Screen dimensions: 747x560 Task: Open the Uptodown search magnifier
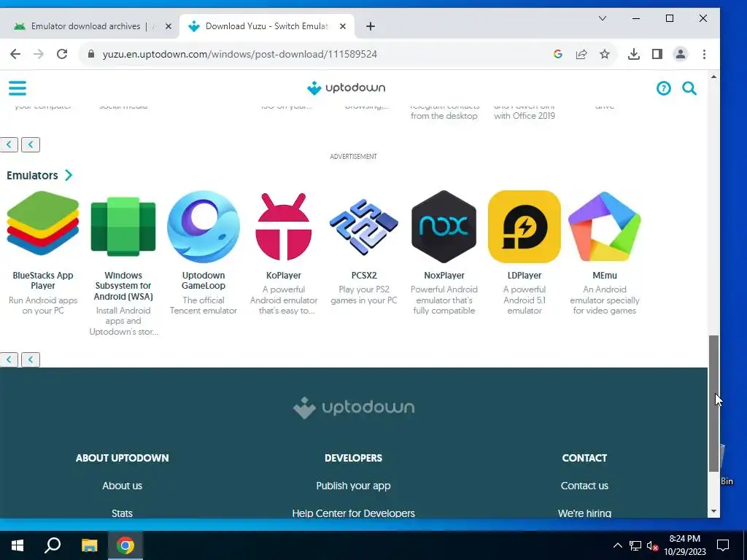pos(689,88)
